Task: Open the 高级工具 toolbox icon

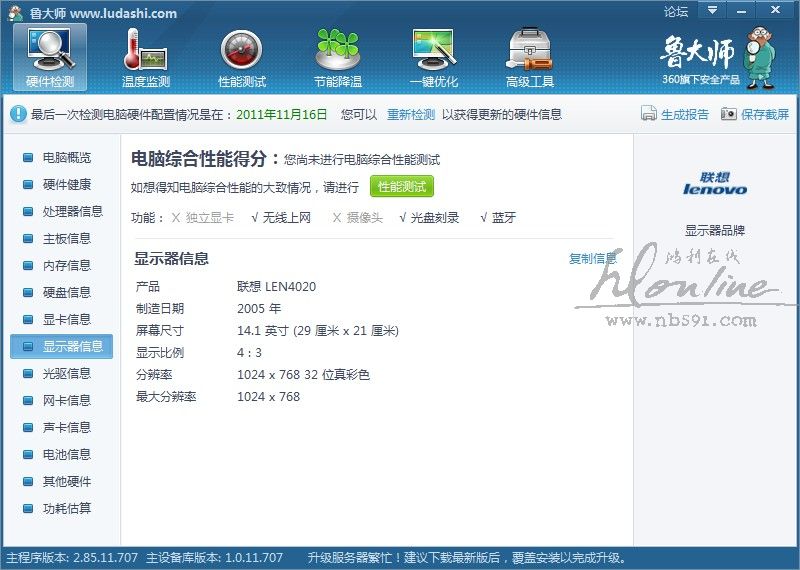Action: click(530, 57)
